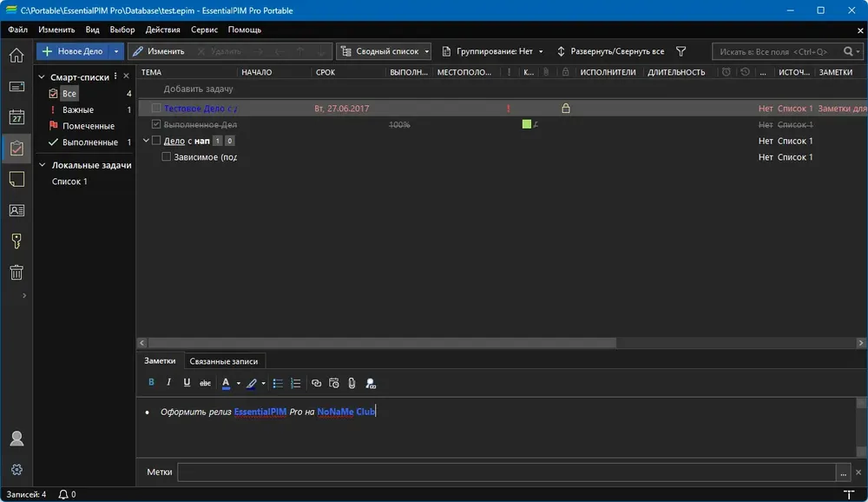Screen dimensions: 868x502
Task: Expand the 'Группирование: Нет' dropdown
Action: (541, 51)
